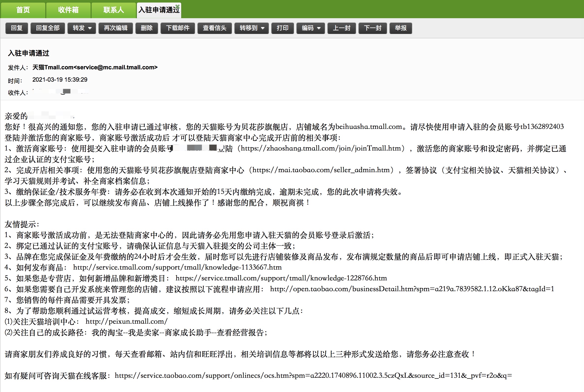Click the line 您销售的每件商品需要开具发票
584x392 pixels.
coord(67,300)
